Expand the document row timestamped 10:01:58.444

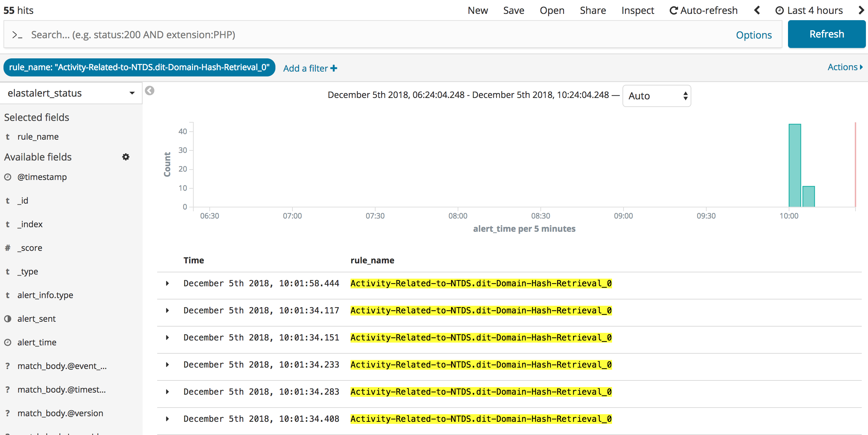tap(168, 283)
